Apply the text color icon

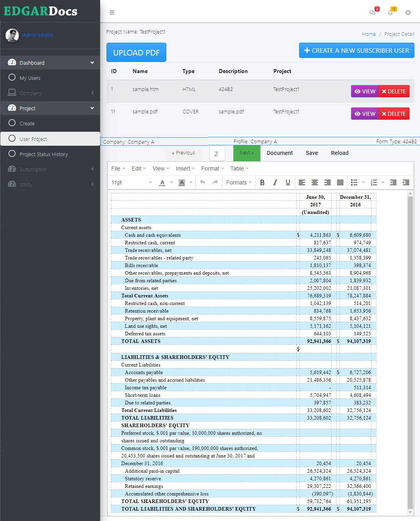162,182
